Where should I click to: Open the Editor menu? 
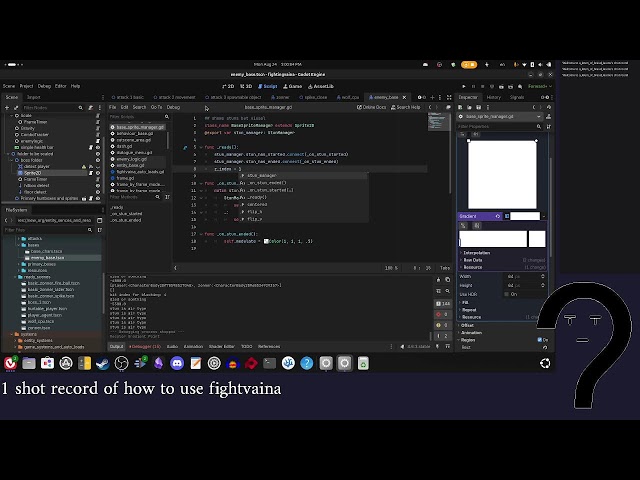coord(60,86)
